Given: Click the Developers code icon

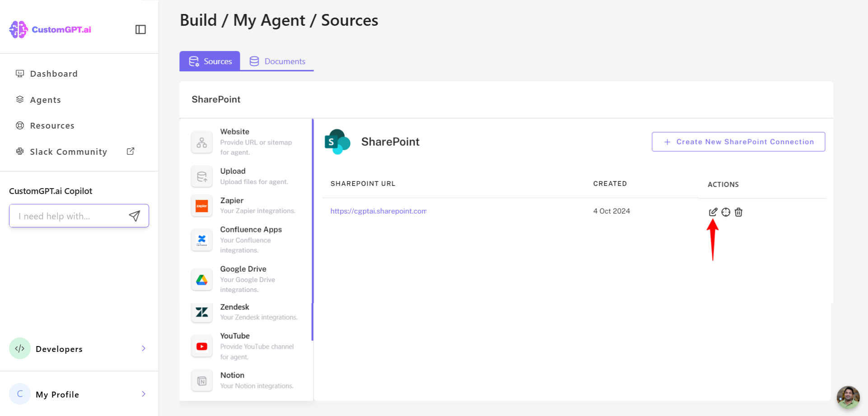Looking at the screenshot, I should click(20, 348).
